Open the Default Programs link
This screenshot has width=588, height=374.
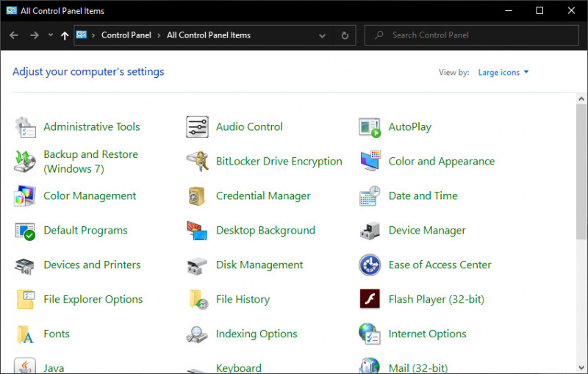pyautogui.click(x=85, y=231)
